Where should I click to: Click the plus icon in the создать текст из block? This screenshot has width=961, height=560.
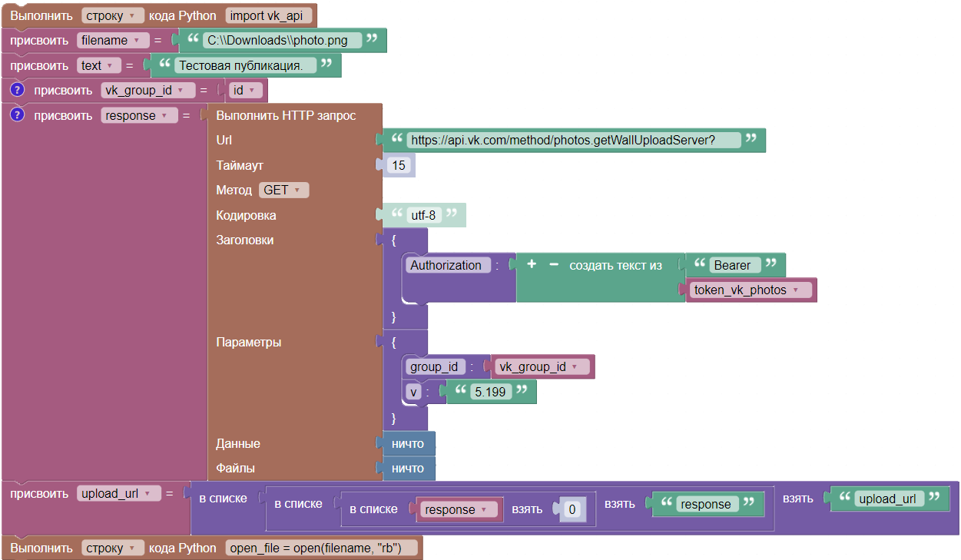click(x=531, y=265)
